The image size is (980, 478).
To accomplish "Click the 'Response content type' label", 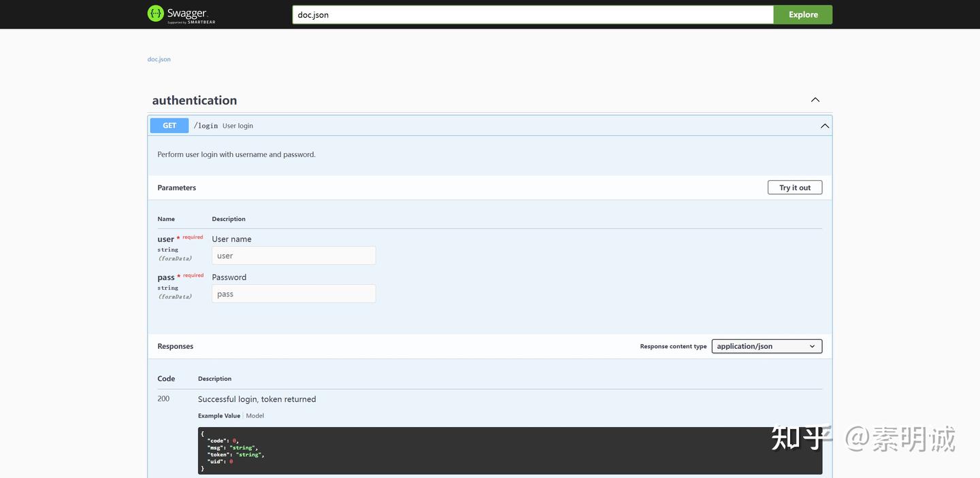I will click(x=674, y=346).
